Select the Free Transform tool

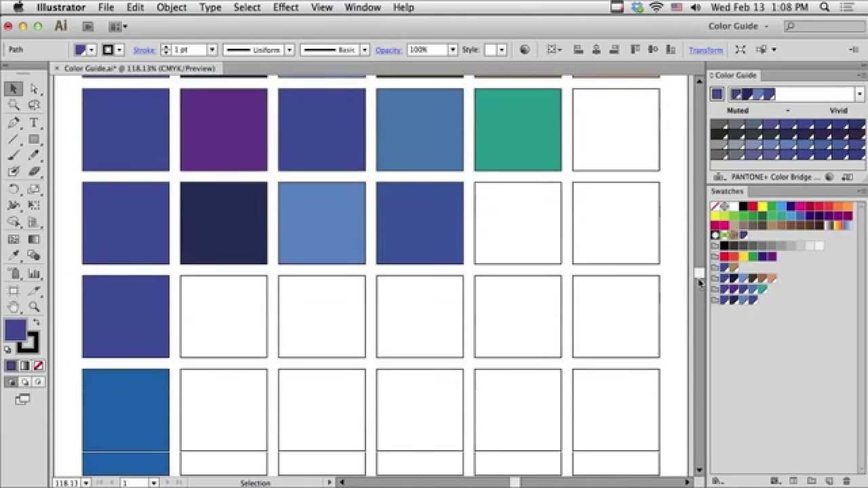click(34, 205)
